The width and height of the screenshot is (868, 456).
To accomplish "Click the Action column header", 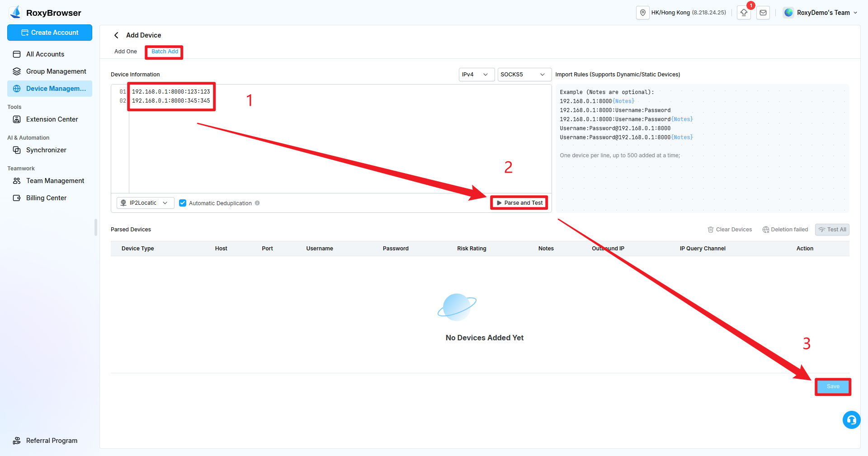I will click(805, 249).
